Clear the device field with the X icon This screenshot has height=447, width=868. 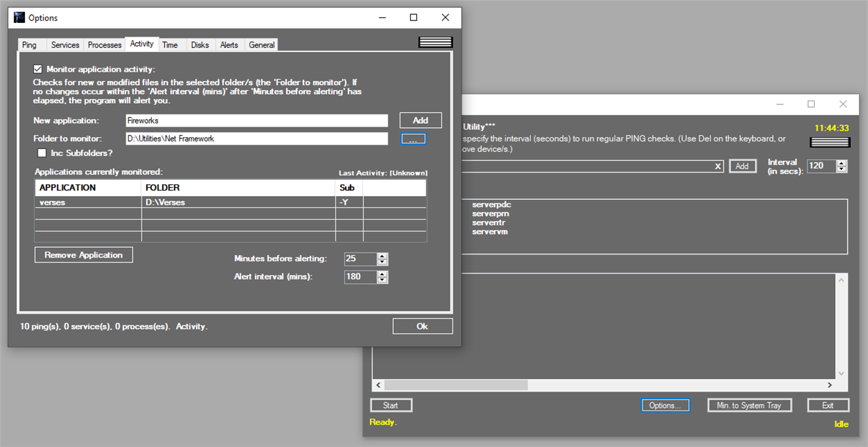pos(718,166)
